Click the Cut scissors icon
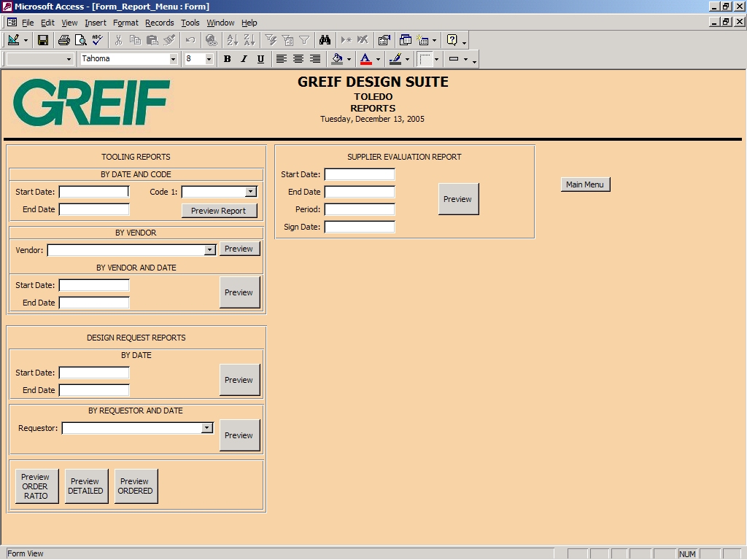 [119, 41]
